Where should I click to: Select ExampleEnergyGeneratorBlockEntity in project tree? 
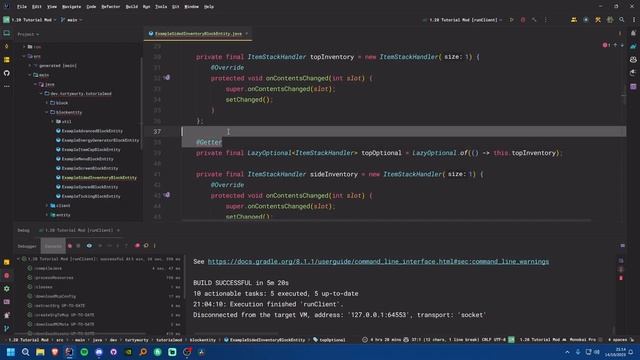(100, 140)
